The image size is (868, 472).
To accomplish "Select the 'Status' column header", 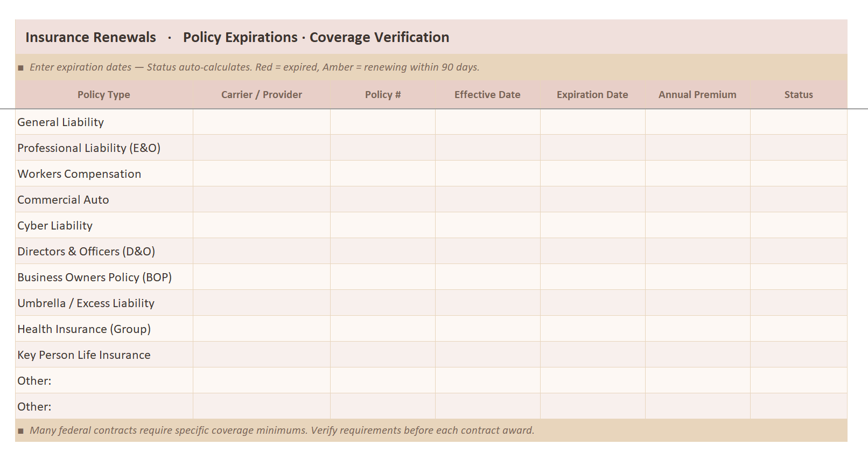I will [799, 95].
